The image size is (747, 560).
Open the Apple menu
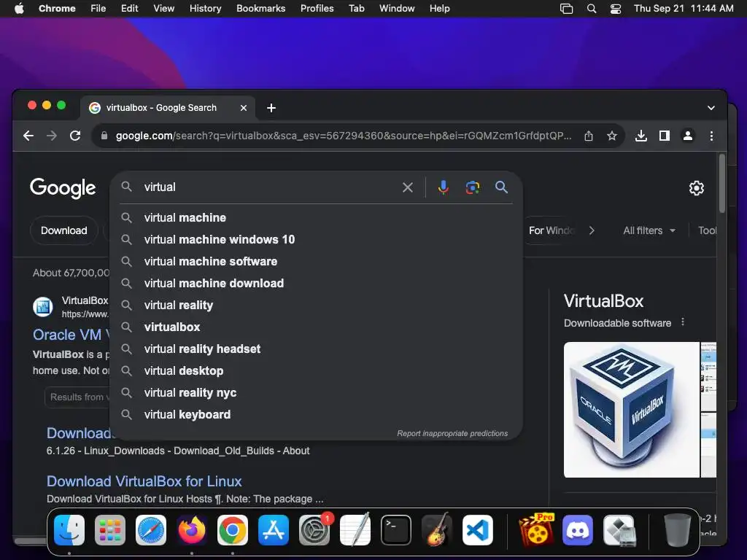[x=19, y=9]
